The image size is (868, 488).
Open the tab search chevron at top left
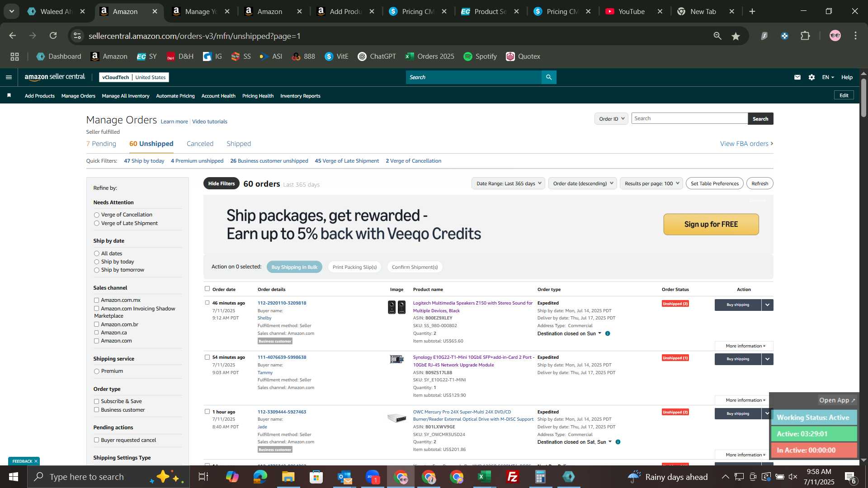[12, 11]
